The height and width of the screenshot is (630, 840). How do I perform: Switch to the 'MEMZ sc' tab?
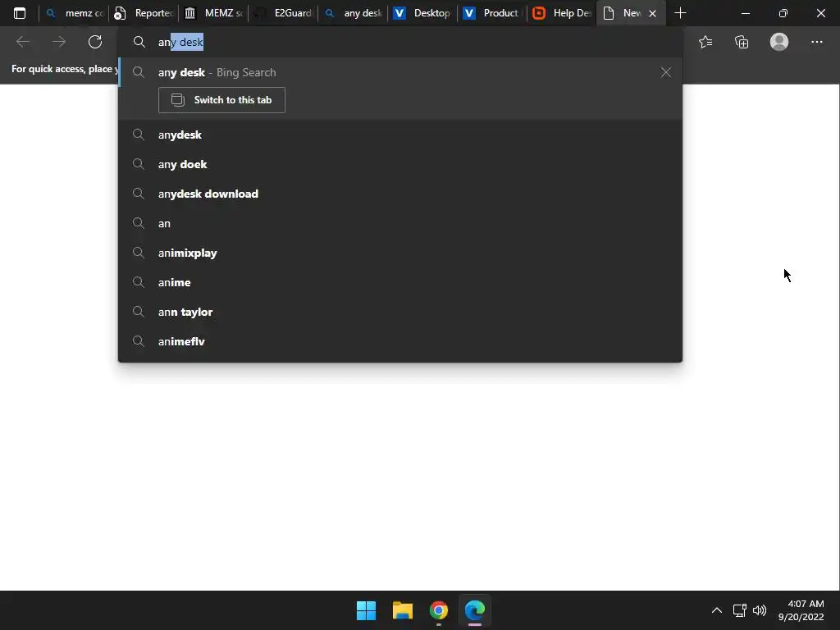(213, 13)
